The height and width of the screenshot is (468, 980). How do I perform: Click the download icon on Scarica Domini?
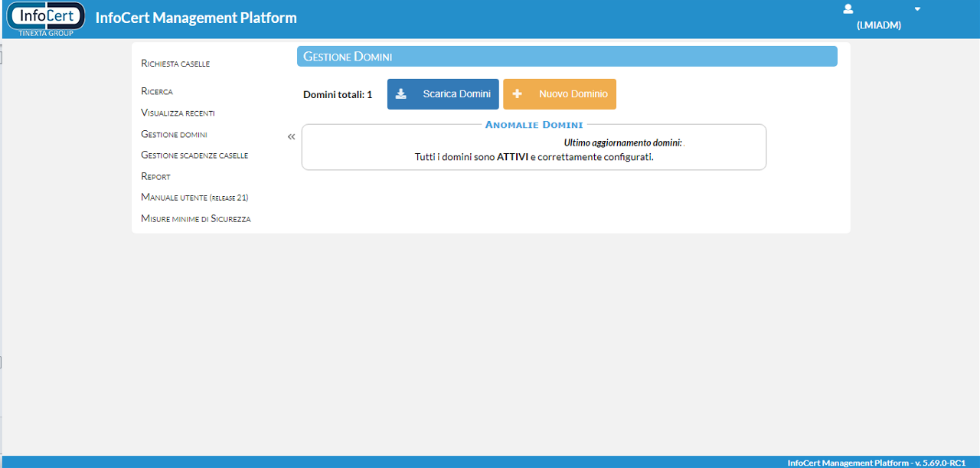coord(400,94)
